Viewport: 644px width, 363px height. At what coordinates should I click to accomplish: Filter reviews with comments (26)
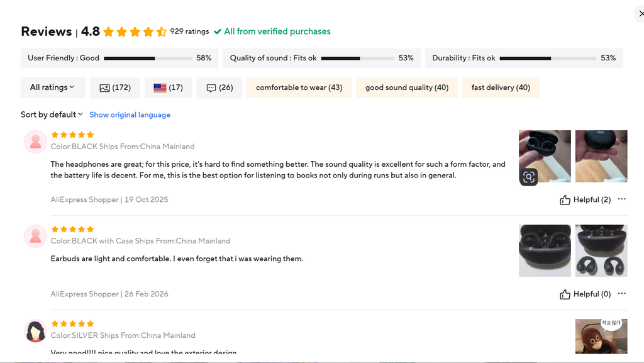click(219, 87)
